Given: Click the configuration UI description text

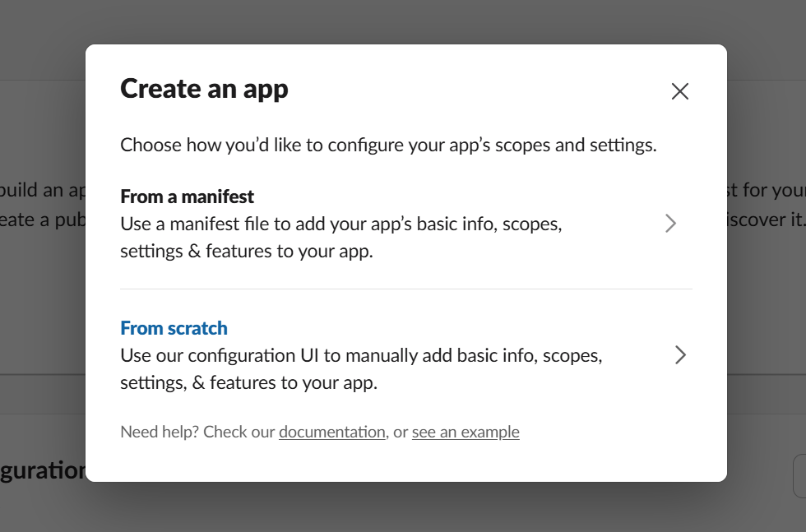Looking at the screenshot, I should coord(360,356).
